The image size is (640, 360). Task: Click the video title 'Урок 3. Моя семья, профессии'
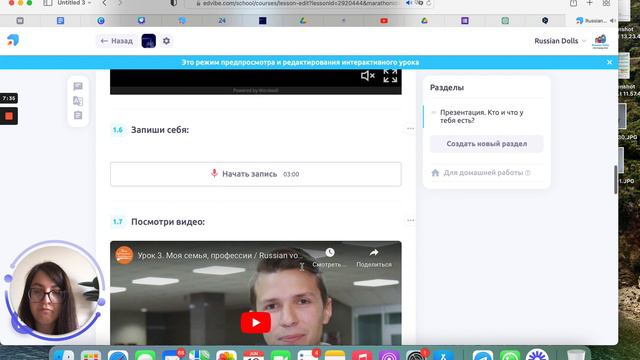pyautogui.click(x=220, y=256)
